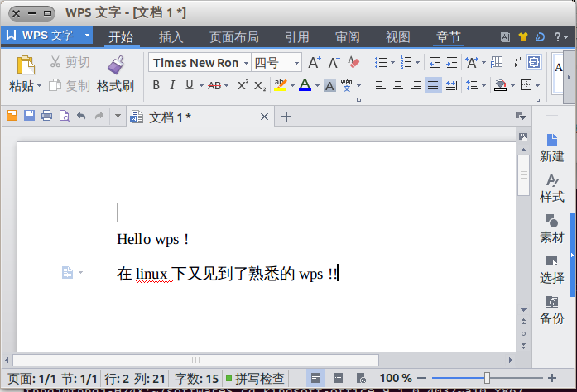577x392 pixels.
Task: Switch to 视图 tab
Action: [x=398, y=37]
